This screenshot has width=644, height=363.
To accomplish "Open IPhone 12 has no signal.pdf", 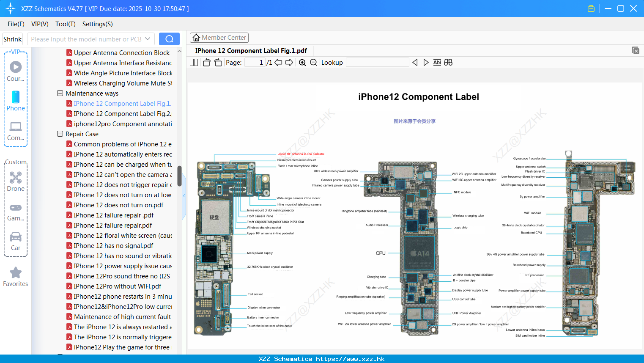I will point(110,245).
